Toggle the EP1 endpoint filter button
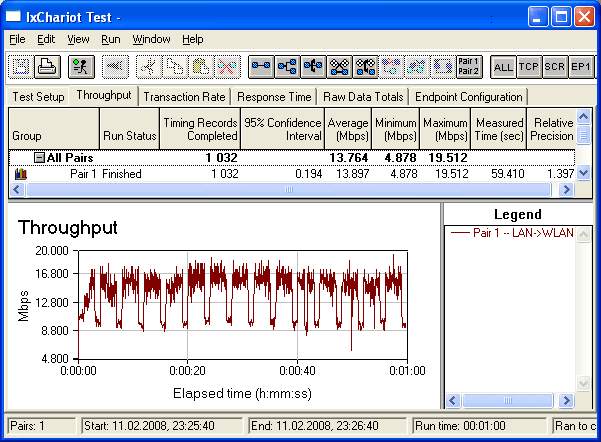Image resolution: width=601 pixels, height=442 pixels. point(581,67)
